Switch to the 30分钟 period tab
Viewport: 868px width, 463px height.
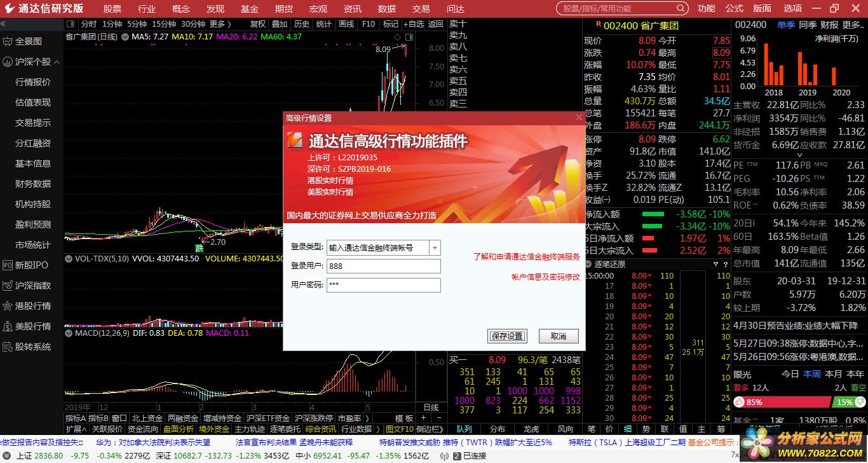(x=193, y=24)
